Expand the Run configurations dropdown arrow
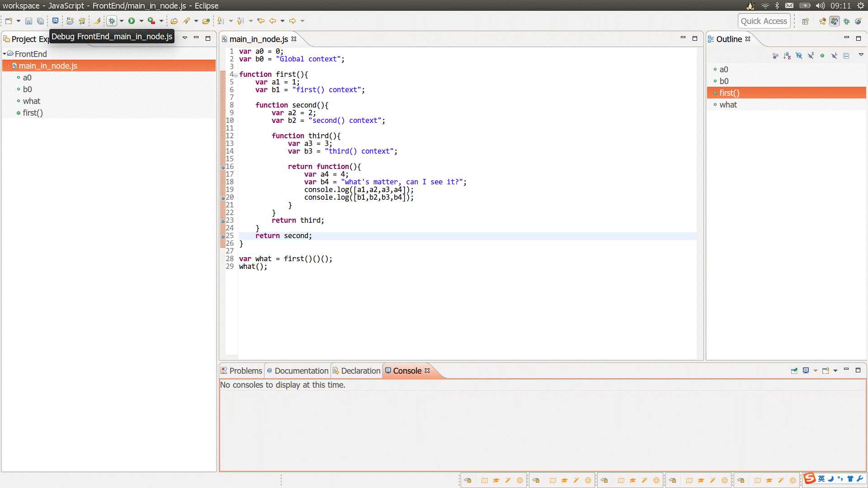 (x=142, y=21)
